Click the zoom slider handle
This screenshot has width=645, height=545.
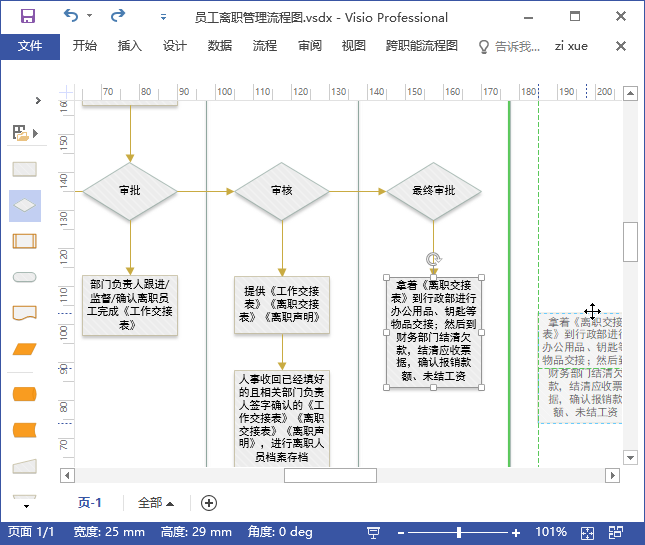tap(459, 533)
